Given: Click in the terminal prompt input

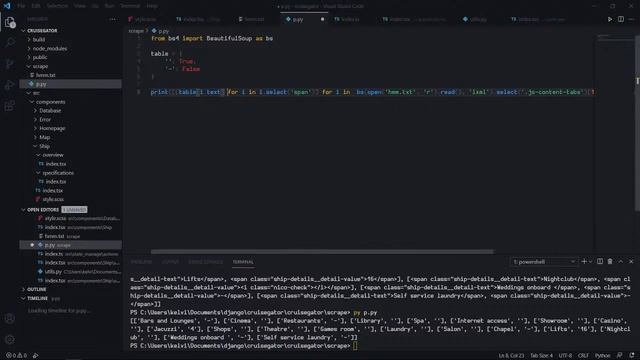Looking at the screenshot, I should [x=355, y=346].
